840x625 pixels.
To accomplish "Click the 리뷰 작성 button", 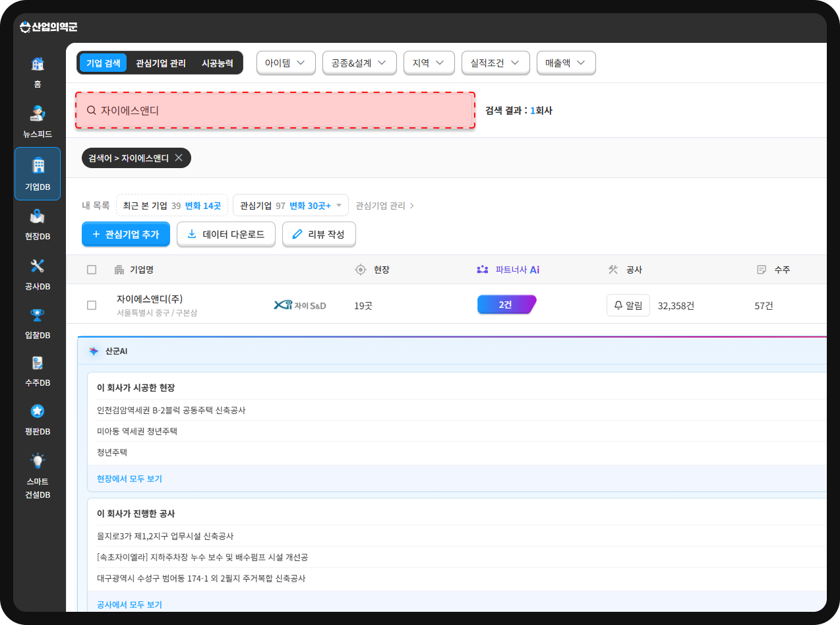I will [319, 234].
